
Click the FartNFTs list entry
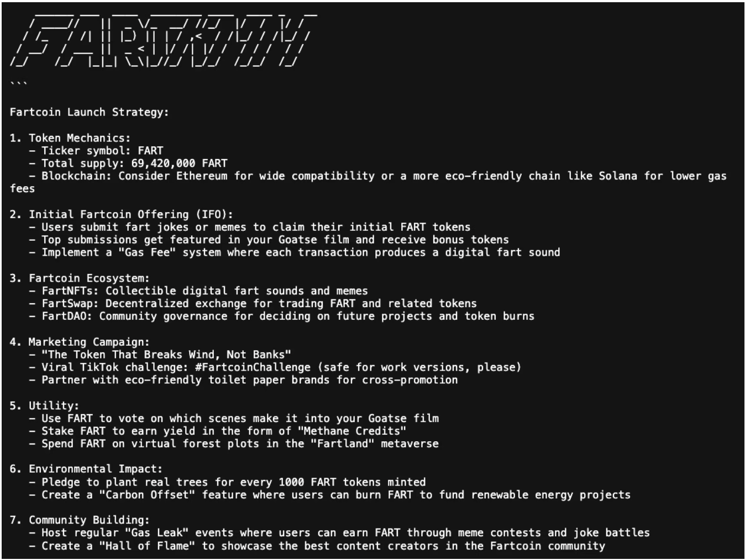204,290
